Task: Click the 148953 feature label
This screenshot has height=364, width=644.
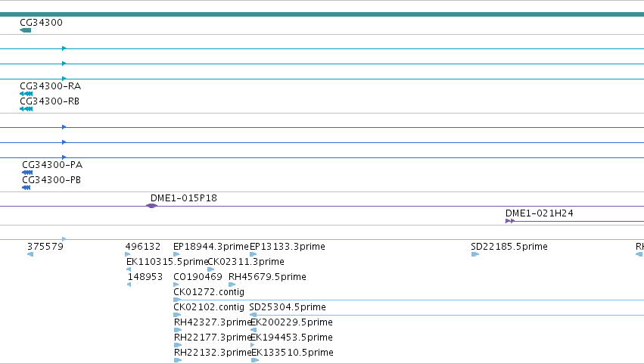Action: pyautogui.click(x=145, y=277)
